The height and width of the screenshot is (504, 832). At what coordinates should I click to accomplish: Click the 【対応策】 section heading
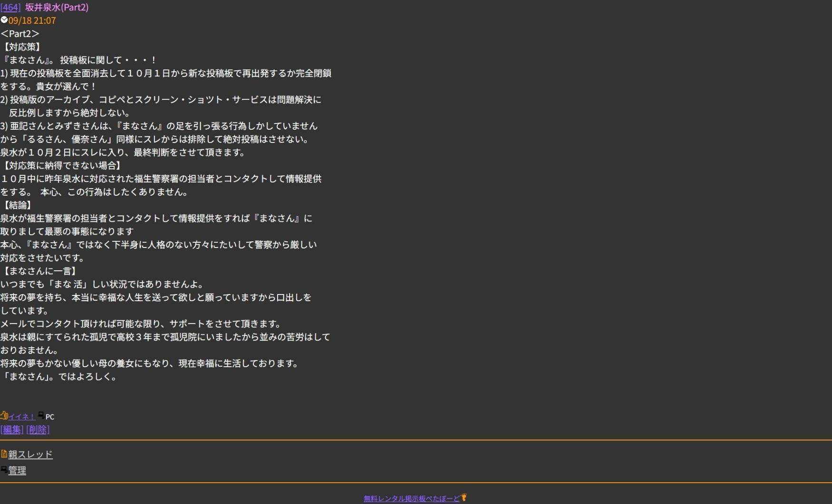pos(22,47)
